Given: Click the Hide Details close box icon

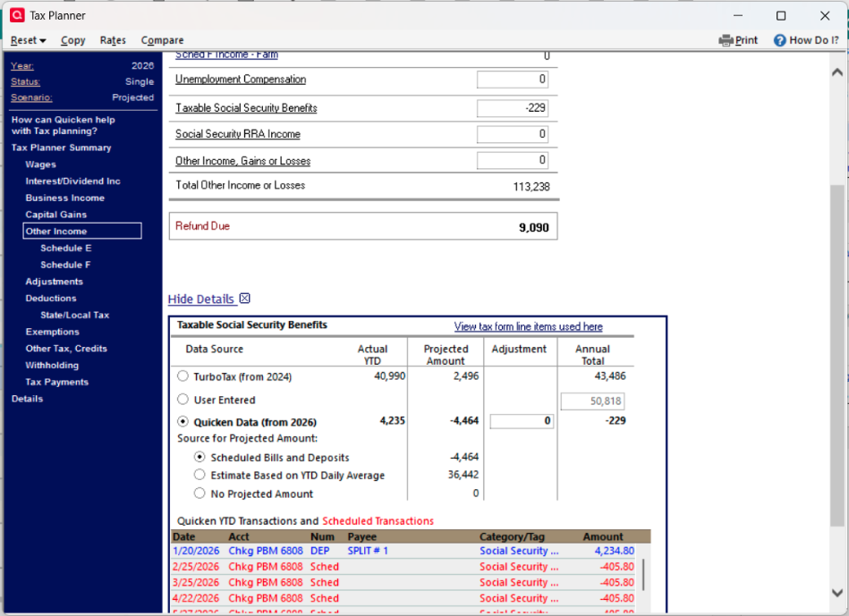Looking at the screenshot, I should [245, 299].
